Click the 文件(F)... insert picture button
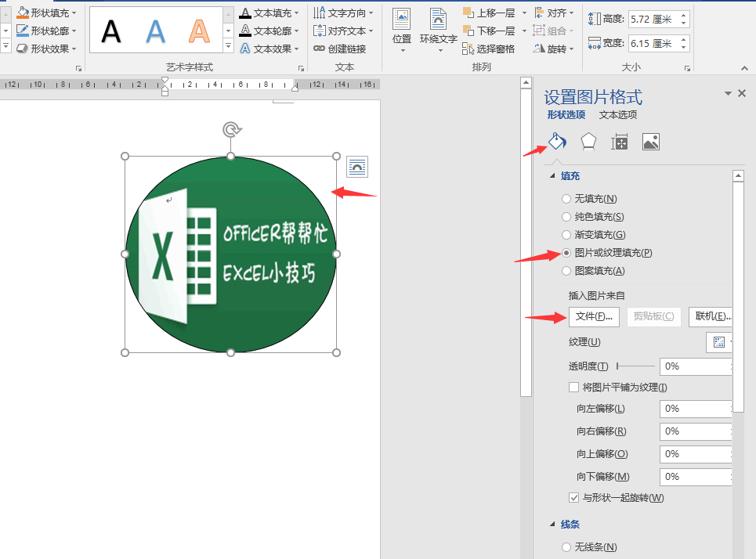 click(594, 316)
